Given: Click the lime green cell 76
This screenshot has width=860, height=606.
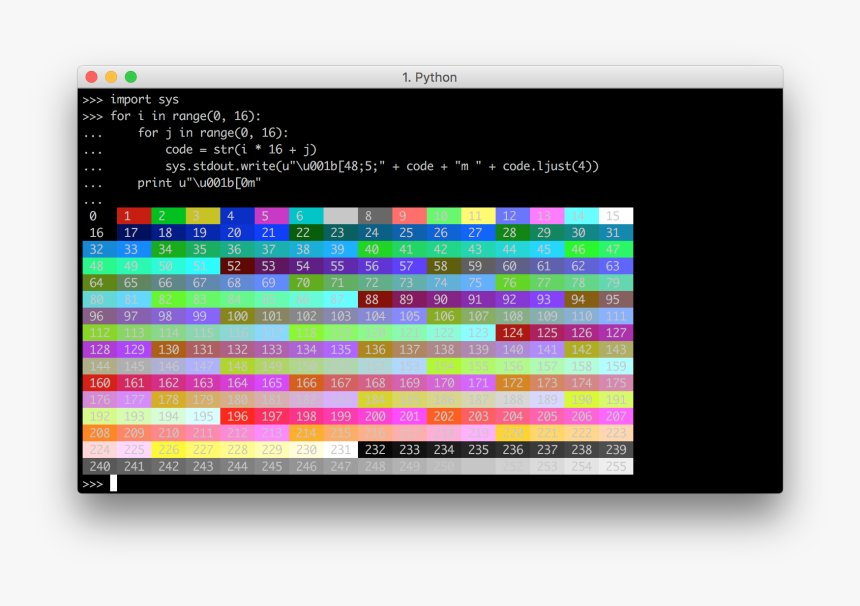Looking at the screenshot, I should pos(513,283).
